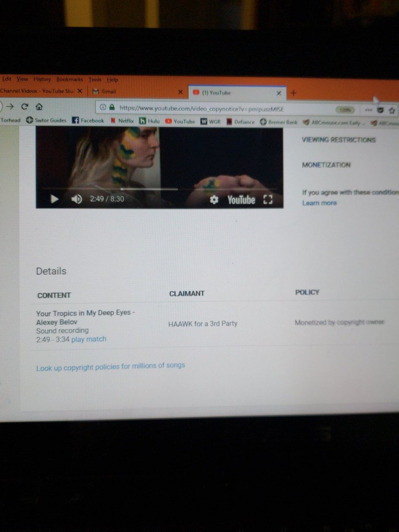Viewport: 399px width, 532px height.
Task: Open the Edit menu
Action: (7, 79)
